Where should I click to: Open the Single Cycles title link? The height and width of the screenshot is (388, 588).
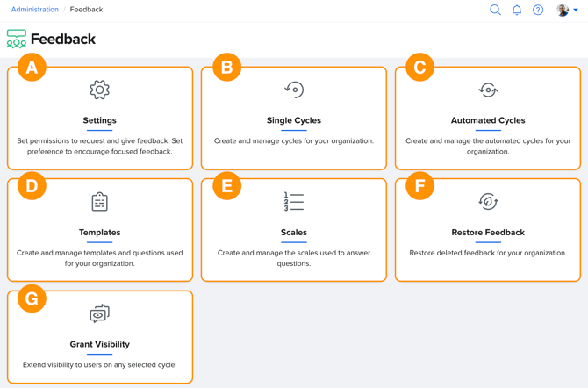294,120
